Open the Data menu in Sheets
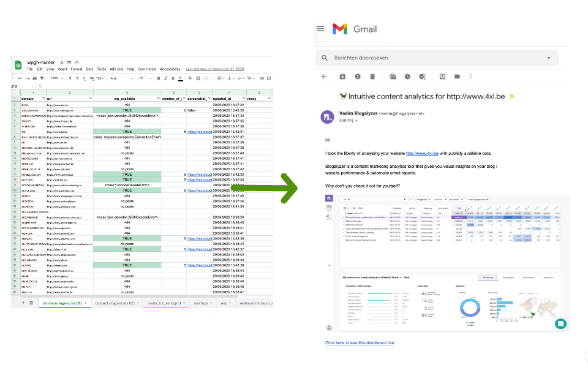 click(89, 69)
